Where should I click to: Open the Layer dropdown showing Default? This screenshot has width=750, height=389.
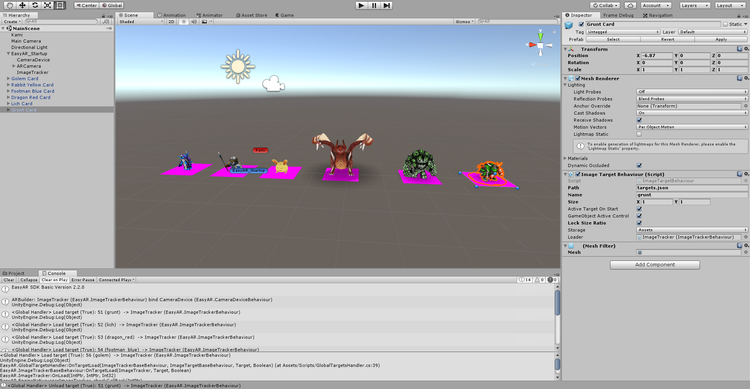tap(712, 32)
